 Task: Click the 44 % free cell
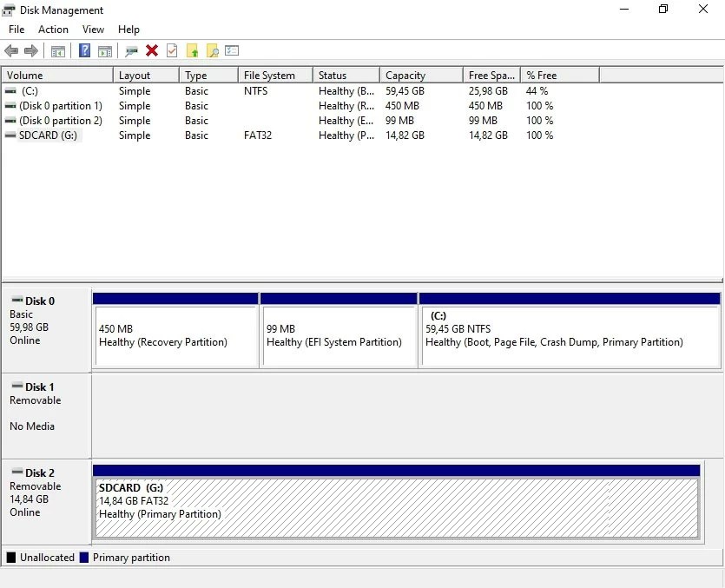tap(537, 91)
